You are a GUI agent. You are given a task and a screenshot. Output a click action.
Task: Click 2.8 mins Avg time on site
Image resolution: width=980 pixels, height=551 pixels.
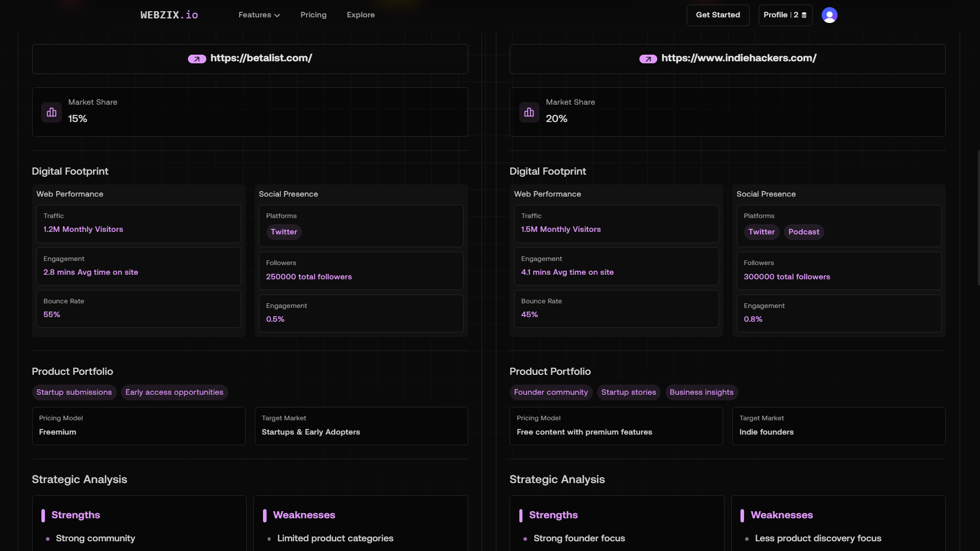tap(91, 272)
